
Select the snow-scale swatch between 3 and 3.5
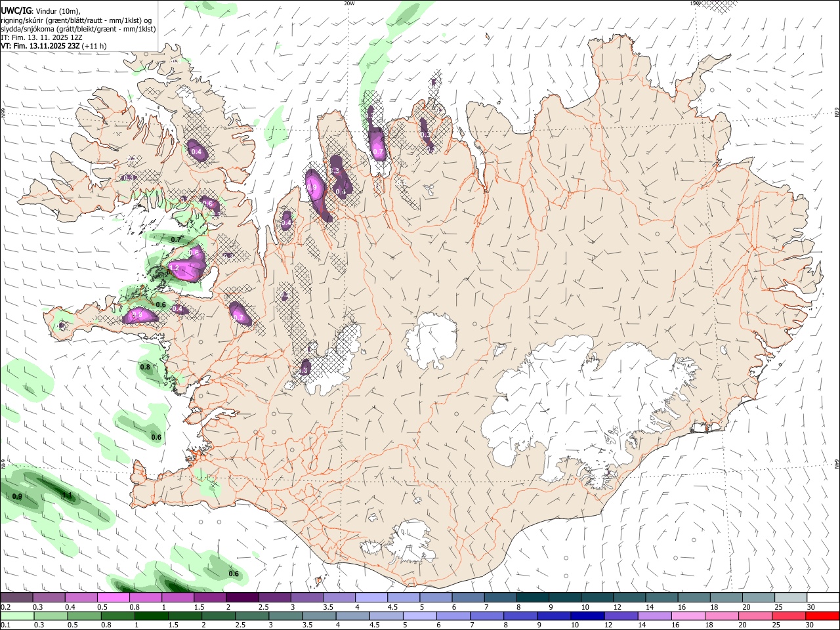click(306, 598)
